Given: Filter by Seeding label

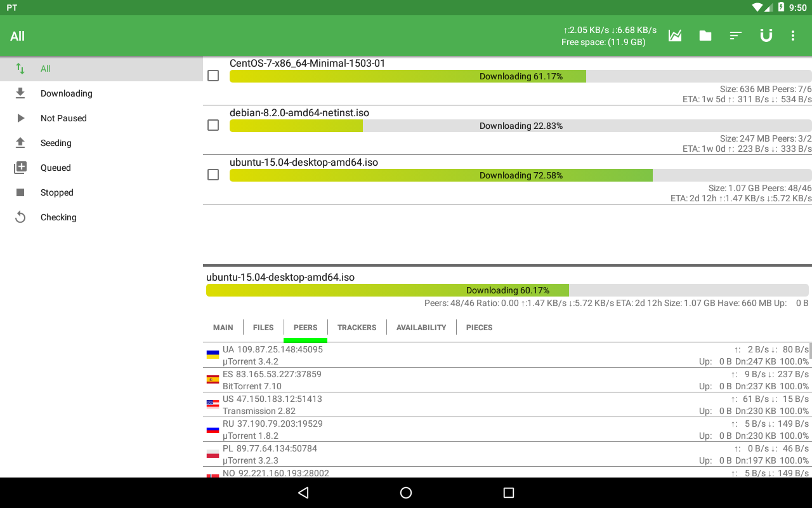Looking at the screenshot, I should coord(56,143).
